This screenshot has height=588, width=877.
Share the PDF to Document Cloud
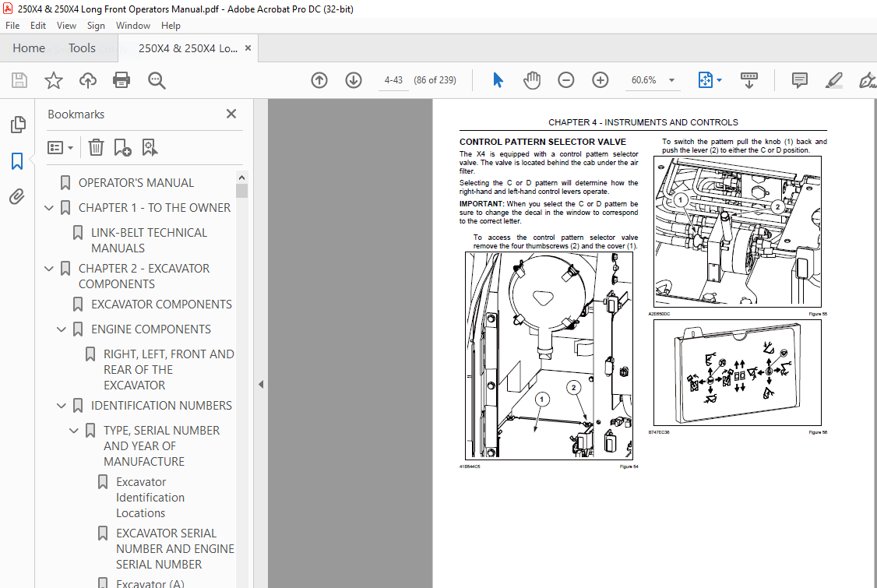87,79
